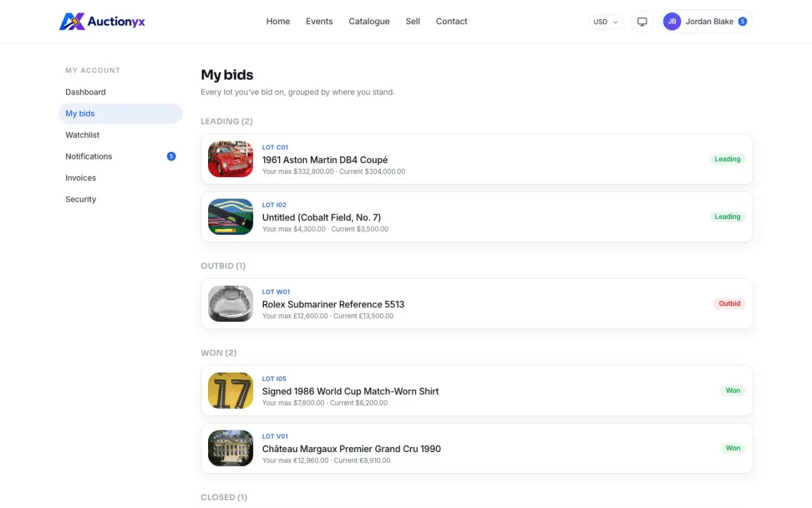
Task: Click the Won badge on World Cup shirt
Action: click(733, 391)
